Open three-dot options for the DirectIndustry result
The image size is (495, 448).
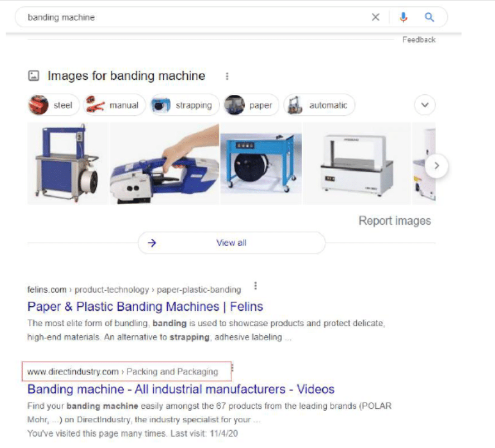pyautogui.click(x=232, y=368)
